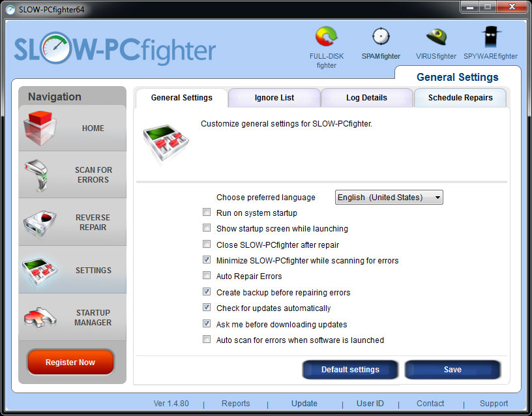Viewport: 532px width, 416px height.
Task: Launch SPAMfighter via its crosshair icon
Action: click(381, 37)
